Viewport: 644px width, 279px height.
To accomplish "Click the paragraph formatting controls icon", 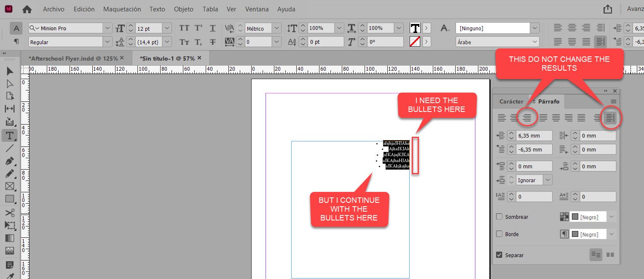I will click(16, 41).
